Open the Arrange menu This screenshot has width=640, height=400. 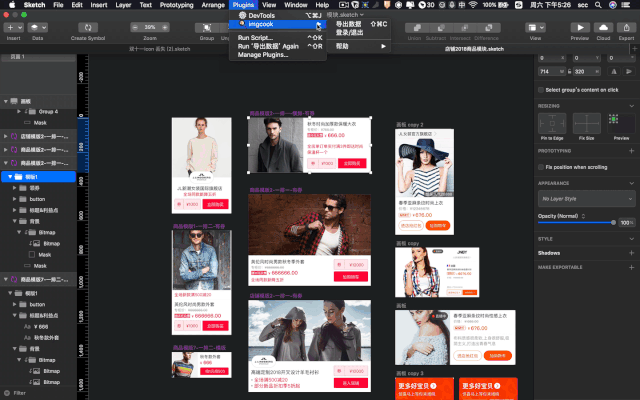213,5
